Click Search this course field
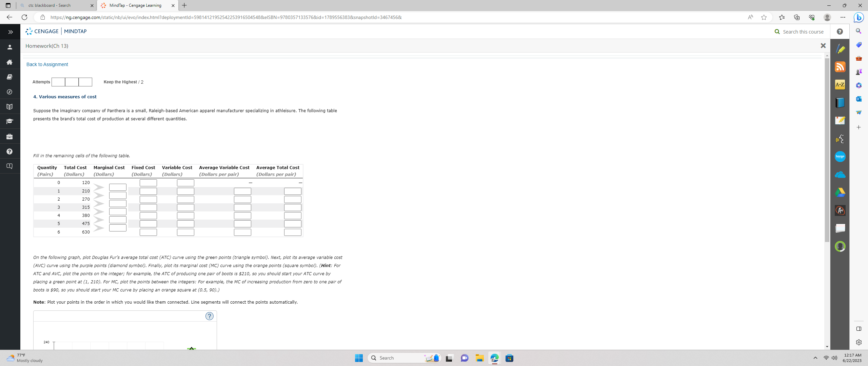868x366 pixels. (x=803, y=32)
